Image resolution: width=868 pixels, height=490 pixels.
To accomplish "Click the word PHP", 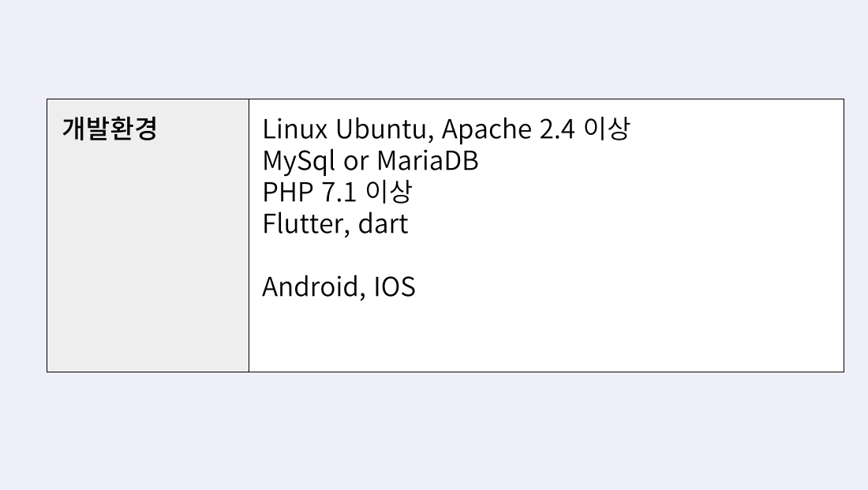I will click(x=288, y=192).
